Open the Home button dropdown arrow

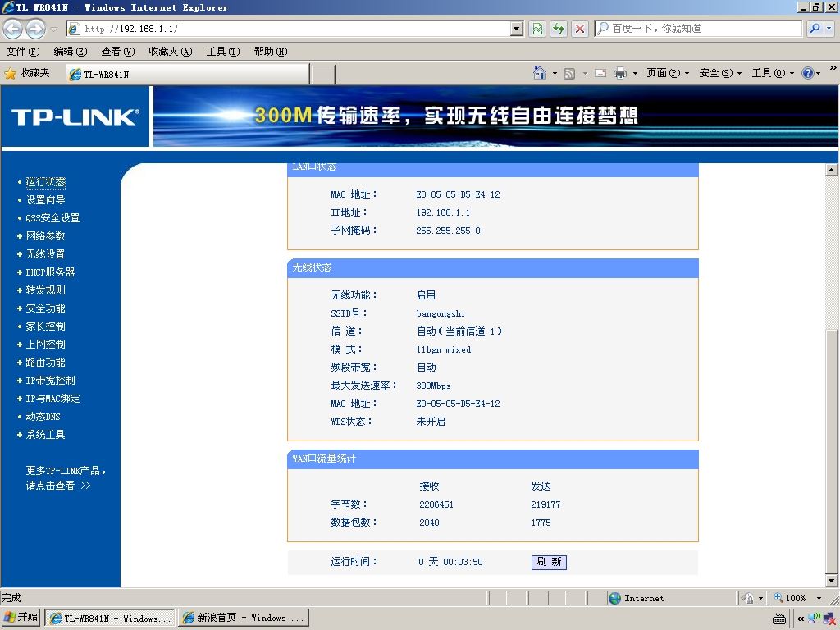click(555, 73)
